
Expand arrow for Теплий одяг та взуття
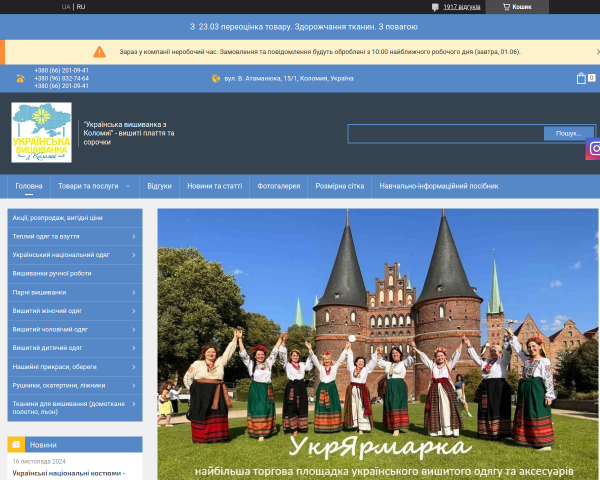point(134,237)
